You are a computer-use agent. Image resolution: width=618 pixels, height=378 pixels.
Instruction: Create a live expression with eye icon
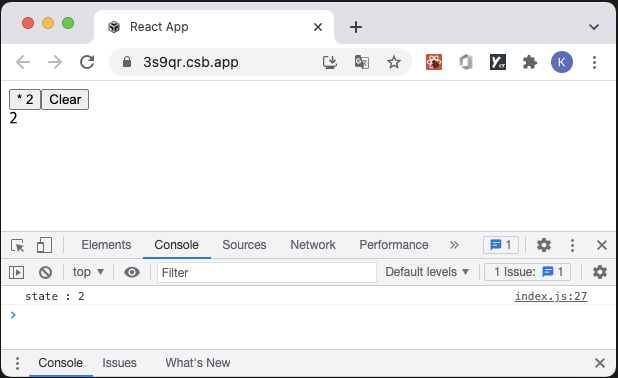coord(132,272)
